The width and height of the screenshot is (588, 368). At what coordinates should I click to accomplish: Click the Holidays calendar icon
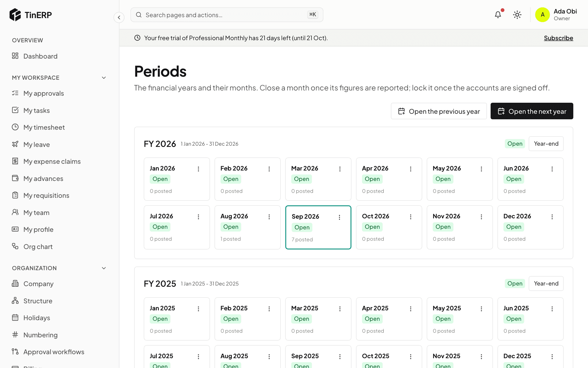(15, 317)
